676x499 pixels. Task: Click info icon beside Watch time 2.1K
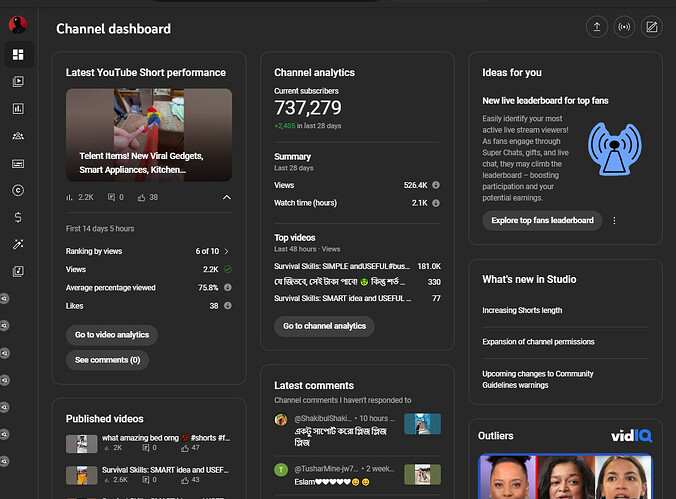coord(436,203)
